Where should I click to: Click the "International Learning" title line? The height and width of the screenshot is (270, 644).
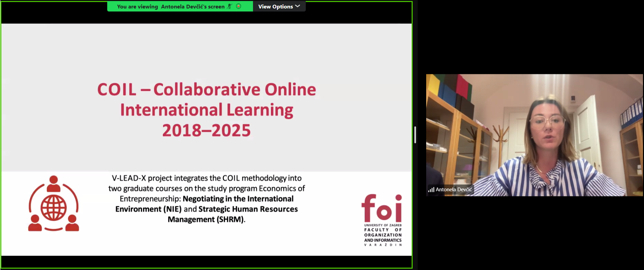click(x=206, y=110)
